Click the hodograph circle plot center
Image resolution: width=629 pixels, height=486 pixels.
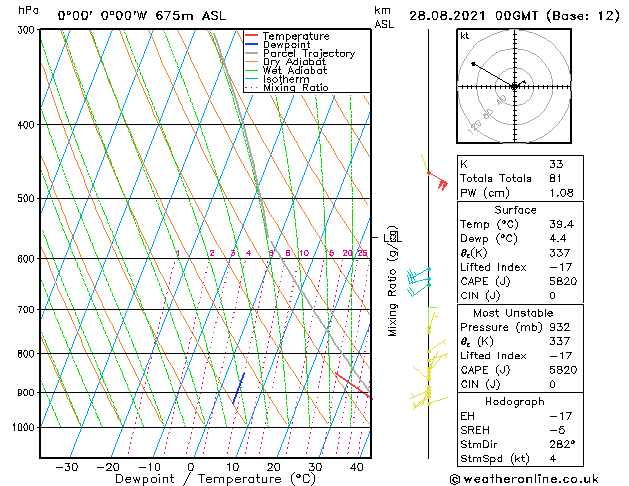tap(514, 87)
